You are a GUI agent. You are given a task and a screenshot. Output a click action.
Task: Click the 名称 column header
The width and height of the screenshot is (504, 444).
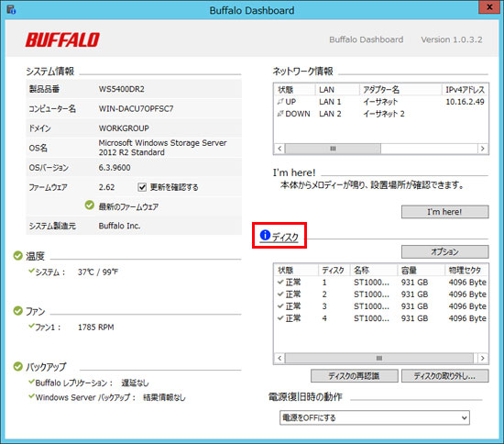point(374,271)
